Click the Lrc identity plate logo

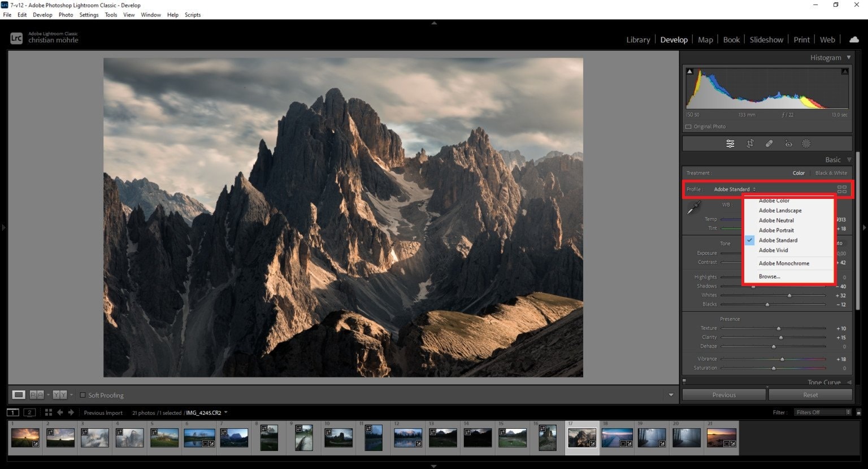(x=16, y=38)
